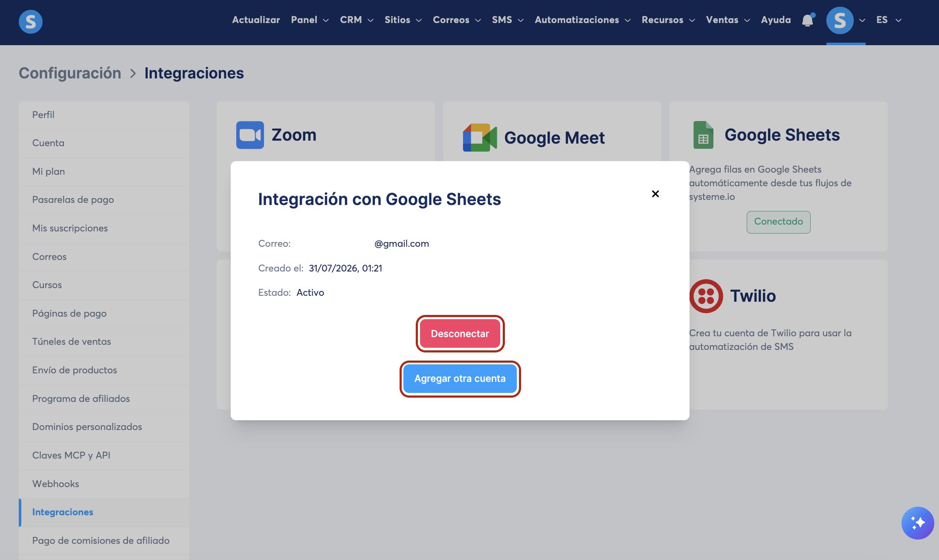Screen dimensions: 939x560
Task: Open Túneles de ventas settings
Action: coord(104,342)
